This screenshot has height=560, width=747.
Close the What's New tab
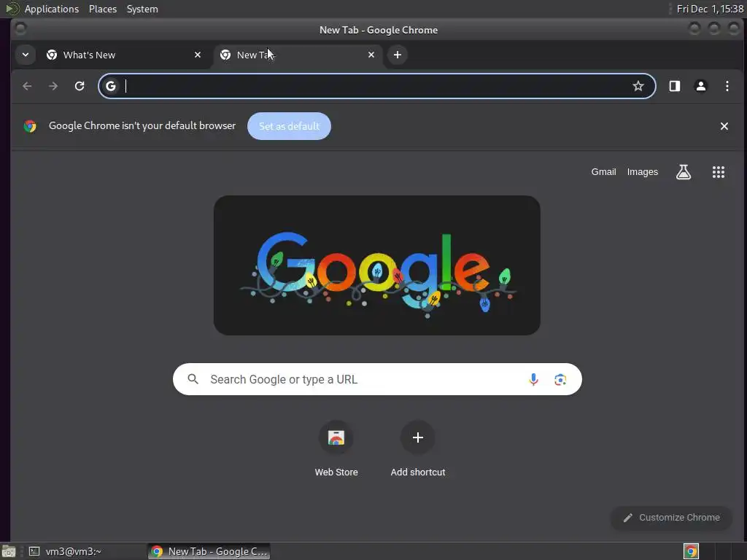[x=198, y=55]
